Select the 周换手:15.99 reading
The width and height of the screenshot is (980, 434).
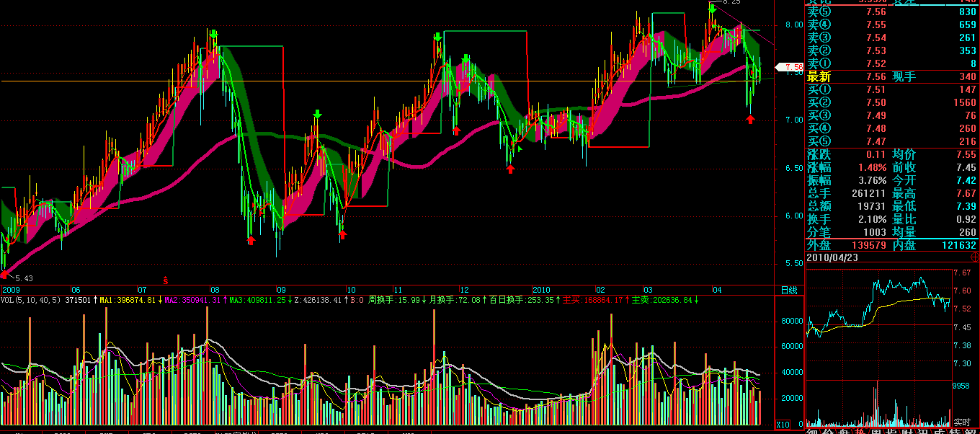click(394, 300)
